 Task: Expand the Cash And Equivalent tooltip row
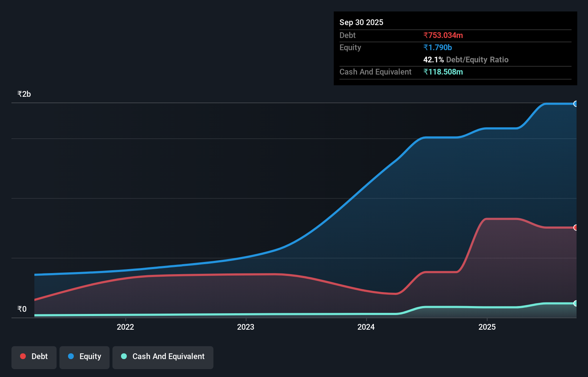375,72
